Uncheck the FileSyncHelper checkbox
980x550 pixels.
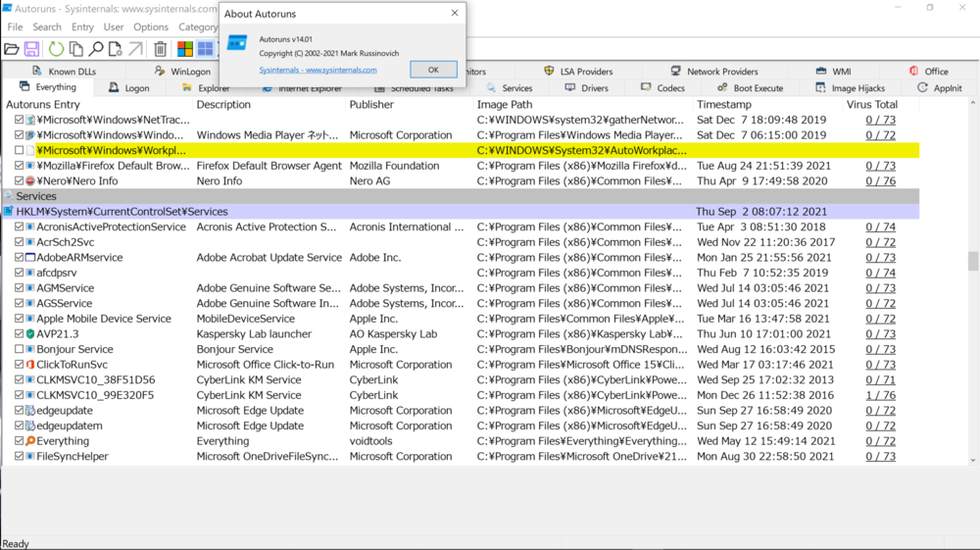tap(19, 456)
